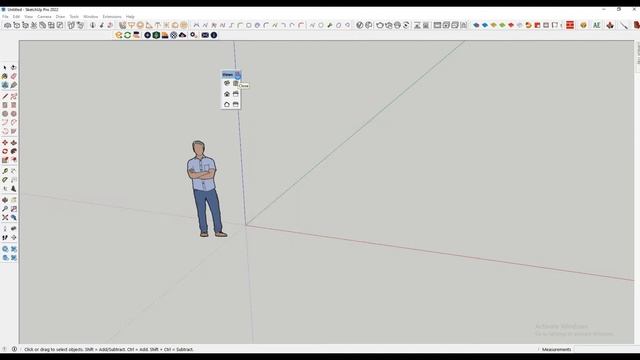Screen dimensions: 640x360
Task: Click the green circular arrows toolbar icon
Action: (127, 35)
